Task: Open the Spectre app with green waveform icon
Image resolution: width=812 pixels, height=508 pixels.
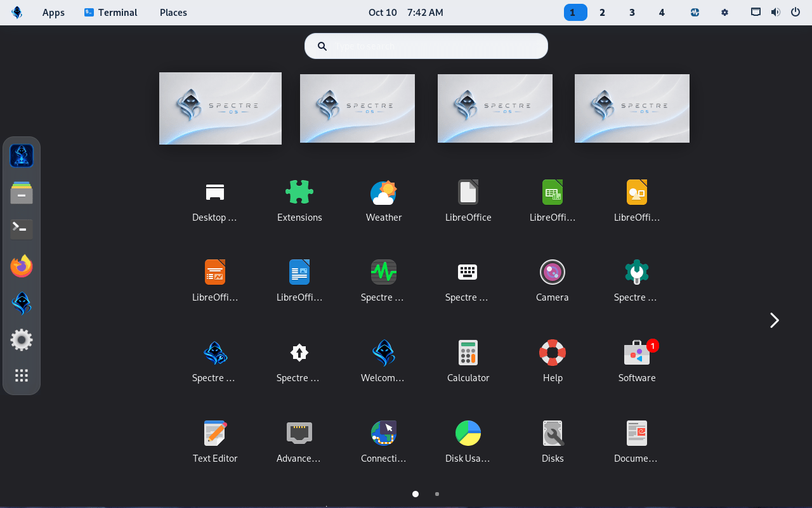Action: pyautogui.click(x=384, y=272)
